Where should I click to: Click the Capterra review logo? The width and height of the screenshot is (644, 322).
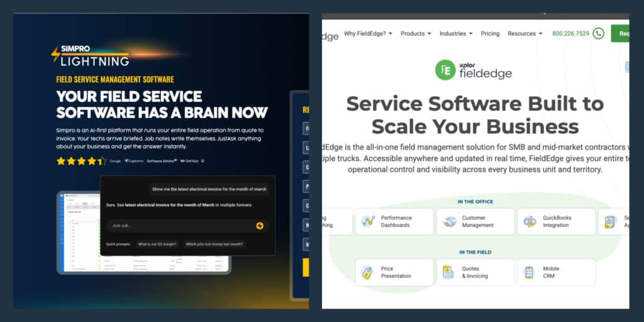(134, 161)
